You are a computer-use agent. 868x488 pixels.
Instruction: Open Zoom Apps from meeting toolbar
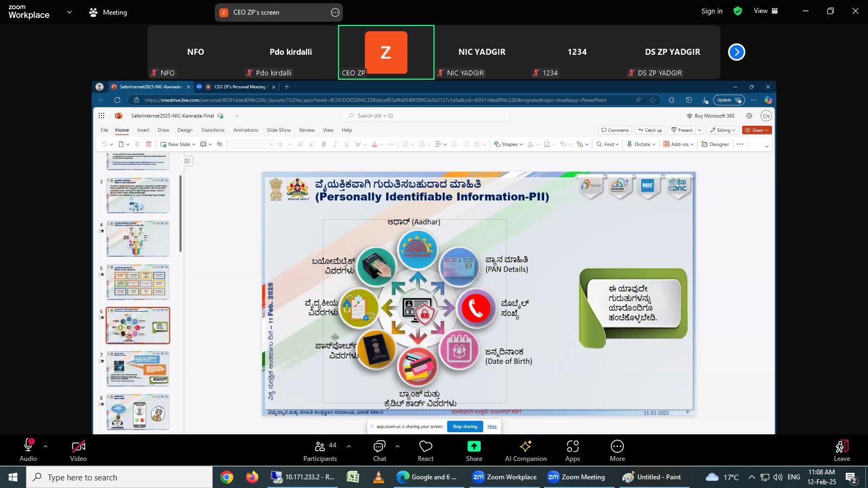(573, 451)
